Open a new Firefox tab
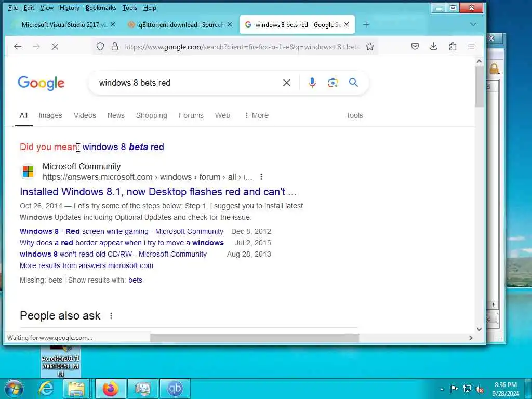Image resolution: width=532 pixels, height=399 pixels. [x=366, y=25]
